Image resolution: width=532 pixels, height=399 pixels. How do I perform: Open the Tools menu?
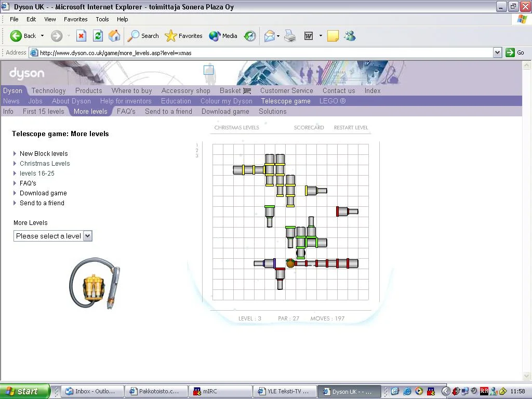pos(102,19)
